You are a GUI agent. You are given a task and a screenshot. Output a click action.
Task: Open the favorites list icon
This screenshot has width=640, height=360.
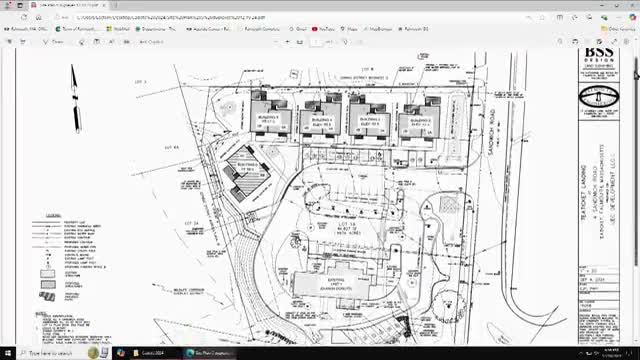pyautogui.click(x=574, y=18)
